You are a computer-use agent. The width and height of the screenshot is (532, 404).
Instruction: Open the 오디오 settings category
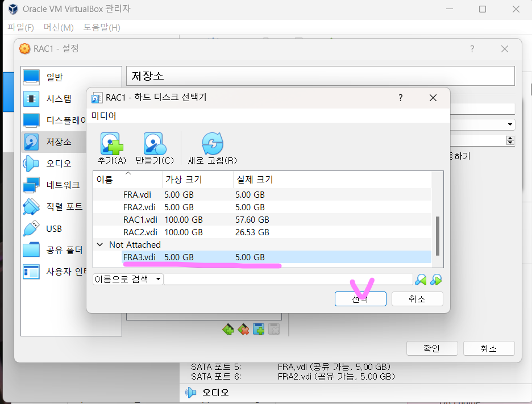coord(55,163)
